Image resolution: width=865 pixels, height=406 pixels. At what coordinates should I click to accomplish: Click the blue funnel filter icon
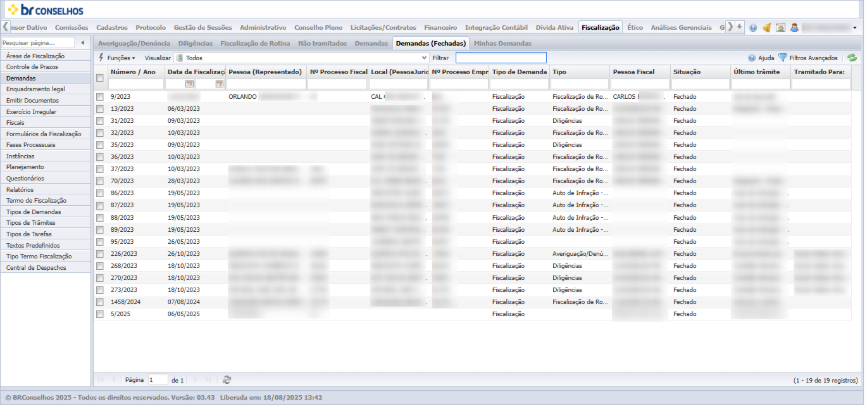[782, 57]
